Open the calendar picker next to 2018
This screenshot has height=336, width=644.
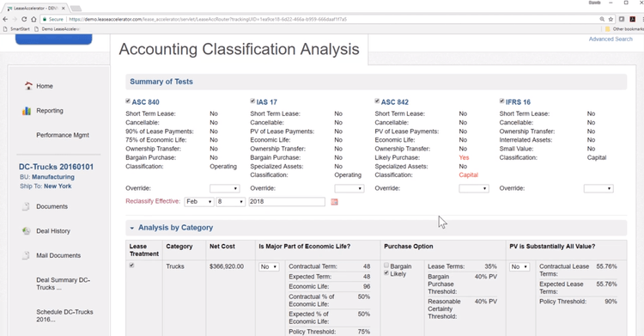click(x=334, y=202)
